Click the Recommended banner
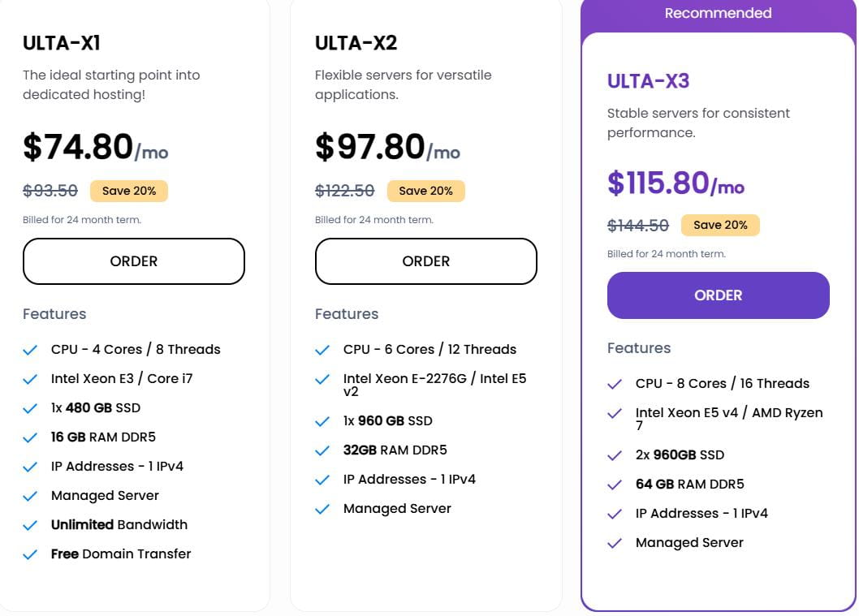Screen dimensions: 859x616 [718, 13]
